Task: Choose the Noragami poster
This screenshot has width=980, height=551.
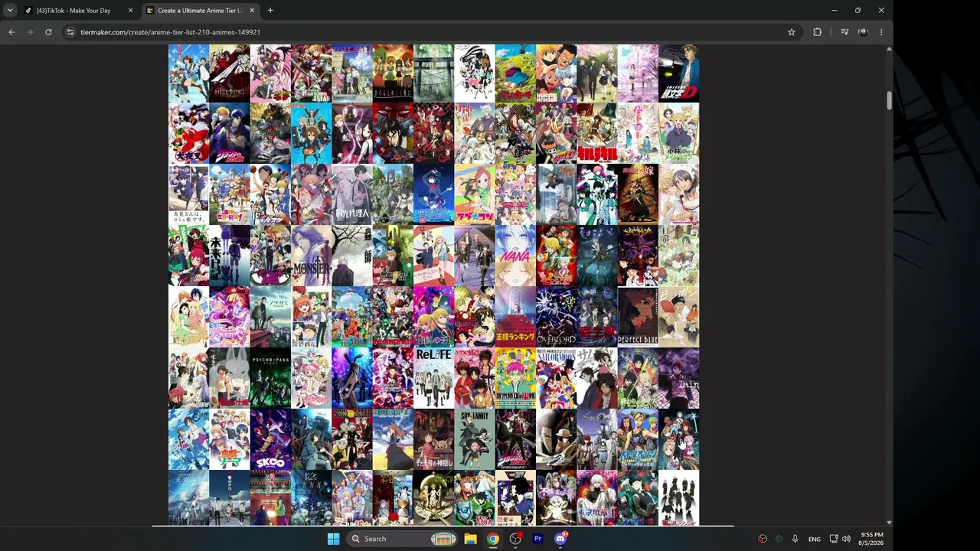Action: pyautogui.click(x=270, y=317)
